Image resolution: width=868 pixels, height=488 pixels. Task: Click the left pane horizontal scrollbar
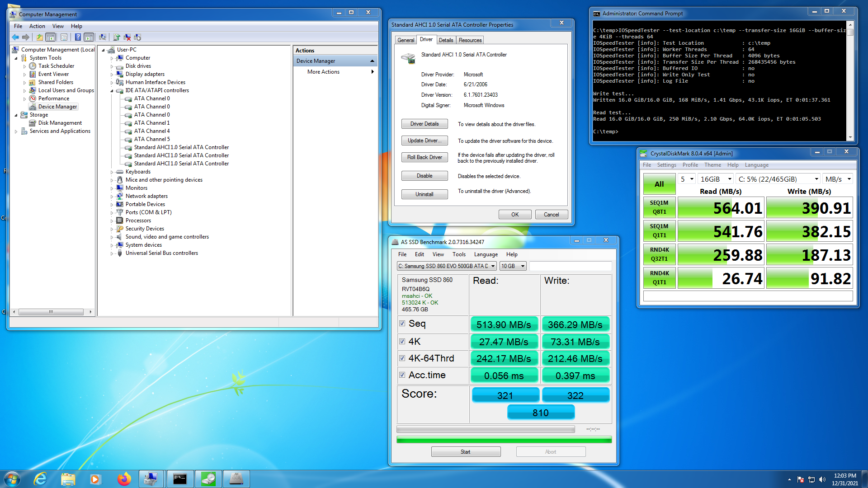point(51,312)
